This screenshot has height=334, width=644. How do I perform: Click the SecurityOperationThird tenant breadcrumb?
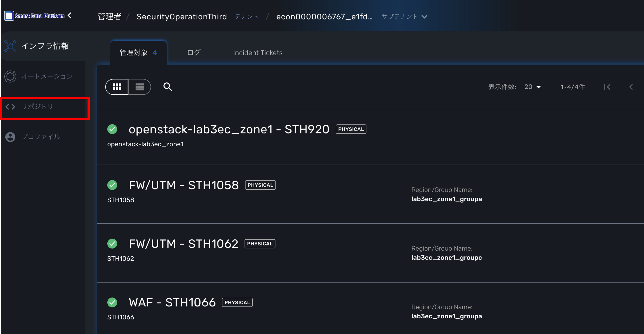[181, 17]
